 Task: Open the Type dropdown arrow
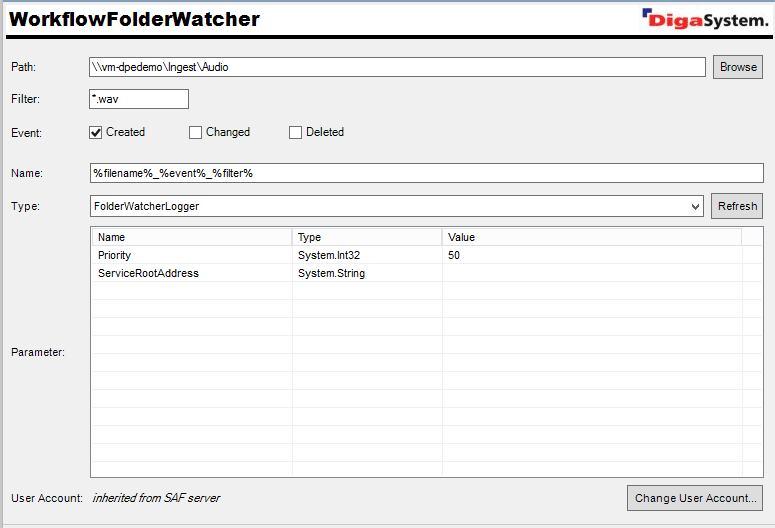[x=696, y=206]
